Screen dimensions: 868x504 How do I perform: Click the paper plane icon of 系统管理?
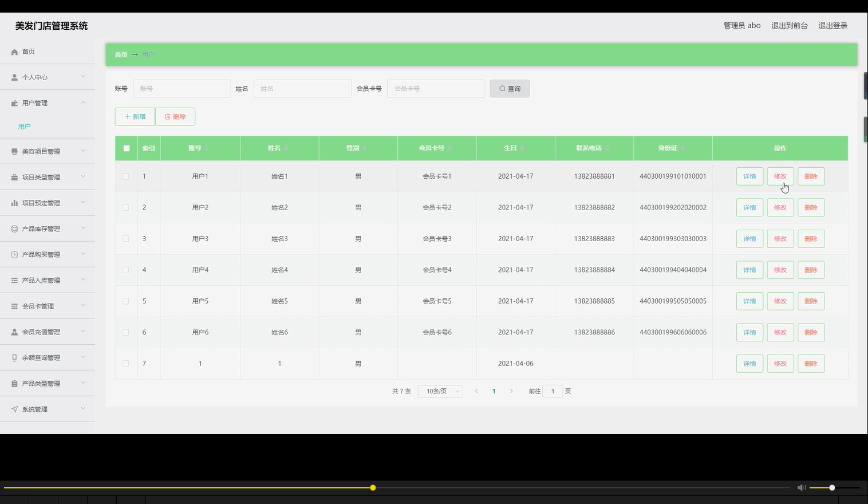(14, 409)
